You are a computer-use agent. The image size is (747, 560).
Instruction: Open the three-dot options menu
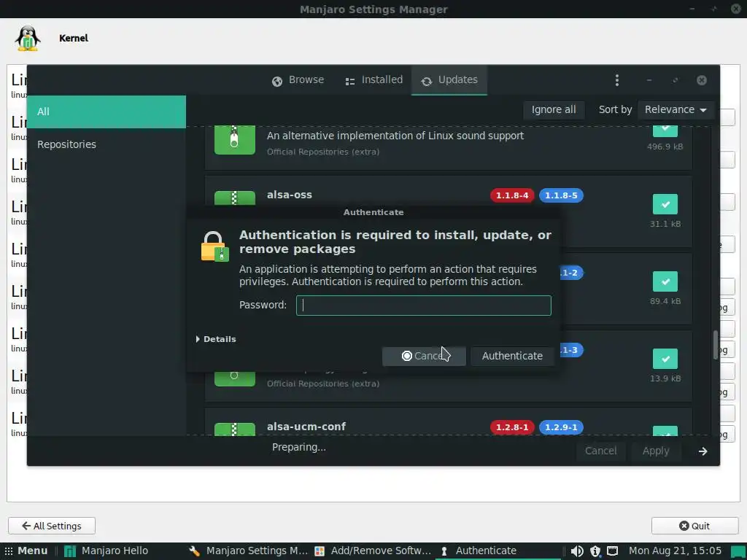point(617,80)
